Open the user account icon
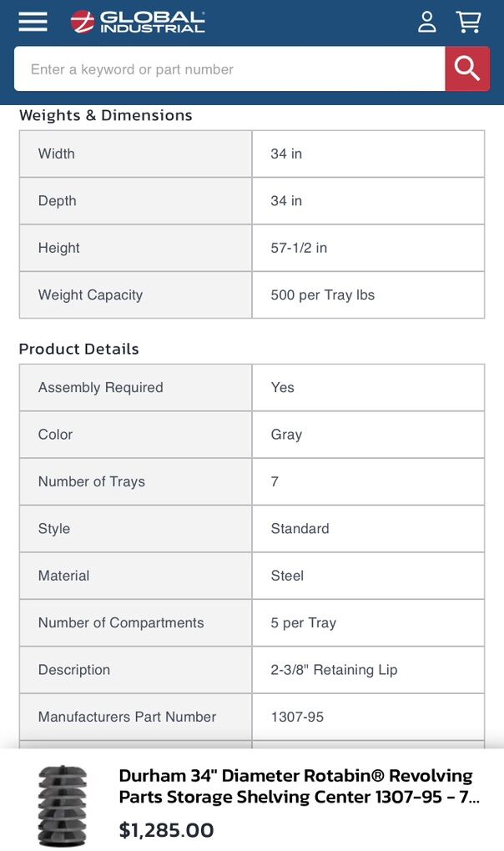504x851 pixels. (x=426, y=22)
